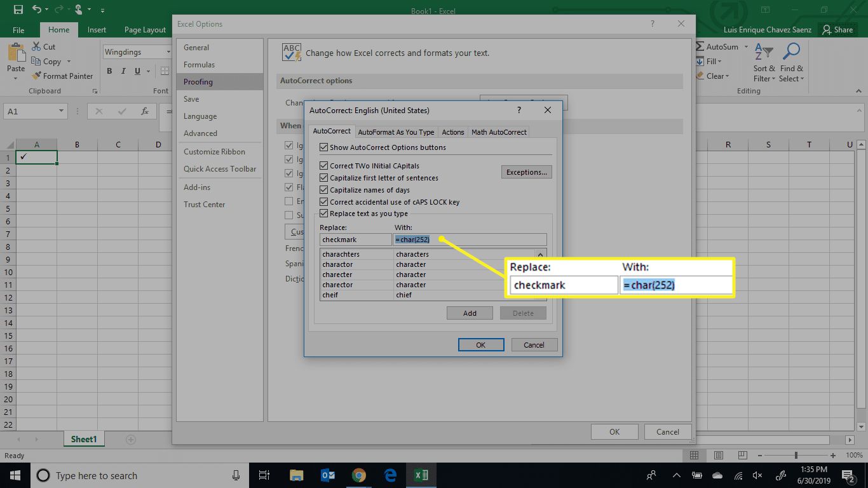Switch to AutoFormat As You Type tab
This screenshot has width=868, height=488.
[x=396, y=132]
